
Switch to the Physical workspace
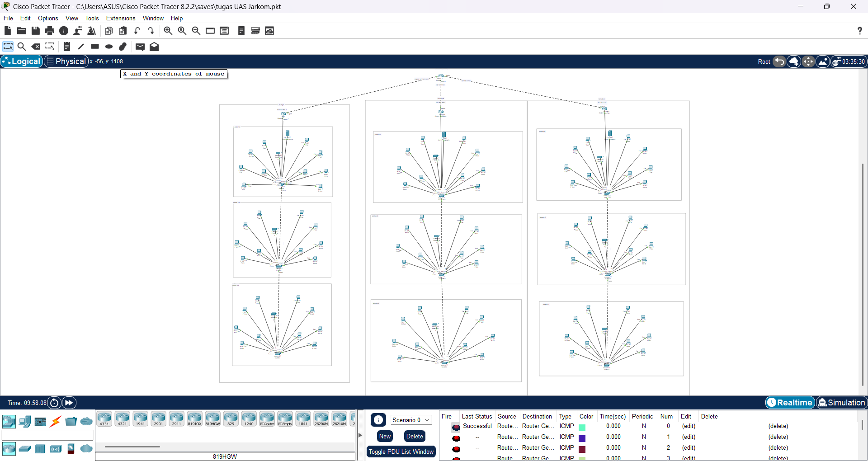coord(66,61)
